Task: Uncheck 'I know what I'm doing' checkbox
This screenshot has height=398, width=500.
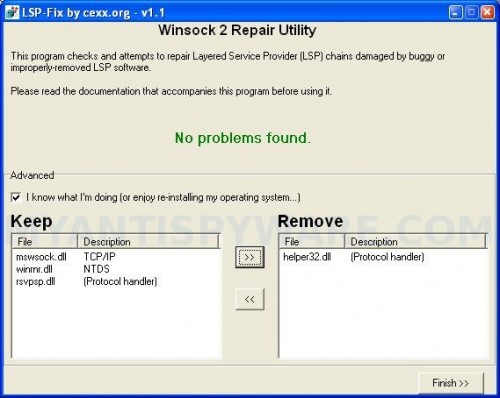Action: pyautogui.click(x=16, y=197)
